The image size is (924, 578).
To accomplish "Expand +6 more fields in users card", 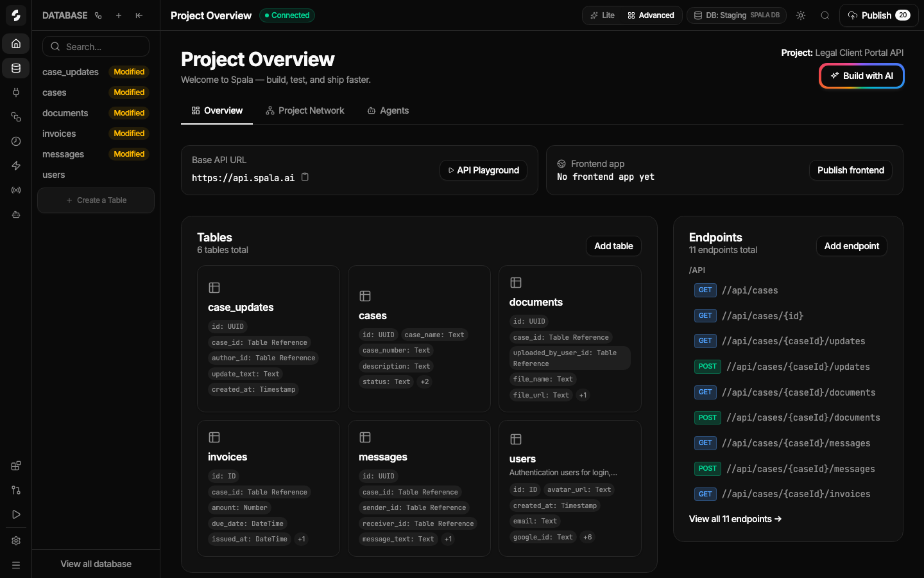I will (x=587, y=537).
